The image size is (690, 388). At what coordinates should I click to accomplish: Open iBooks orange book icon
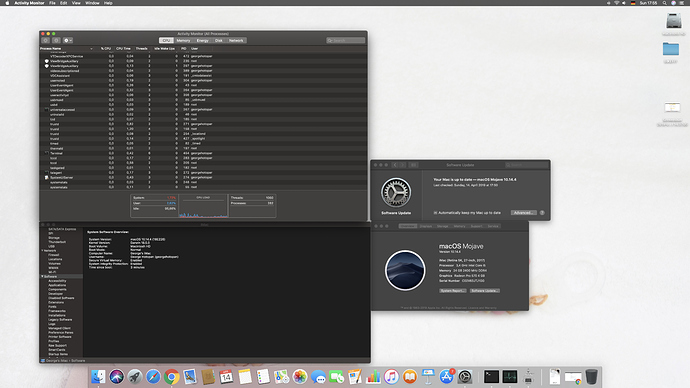(410, 377)
